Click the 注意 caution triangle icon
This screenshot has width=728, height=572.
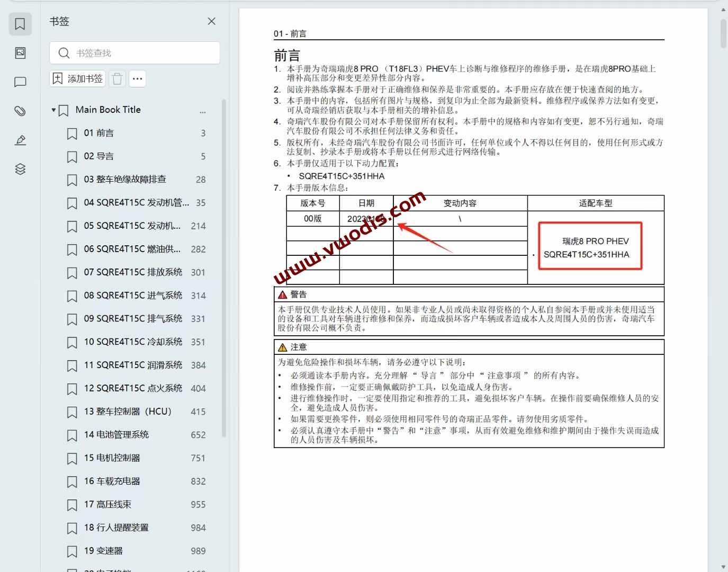click(x=283, y=347)
